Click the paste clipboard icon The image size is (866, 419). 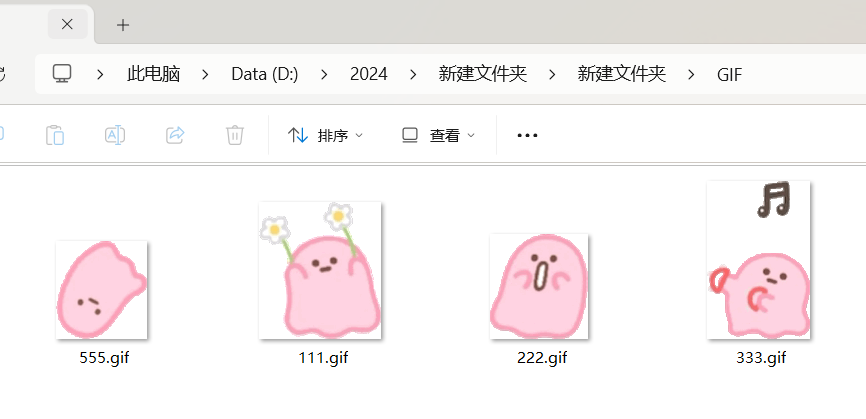[55, 135]
